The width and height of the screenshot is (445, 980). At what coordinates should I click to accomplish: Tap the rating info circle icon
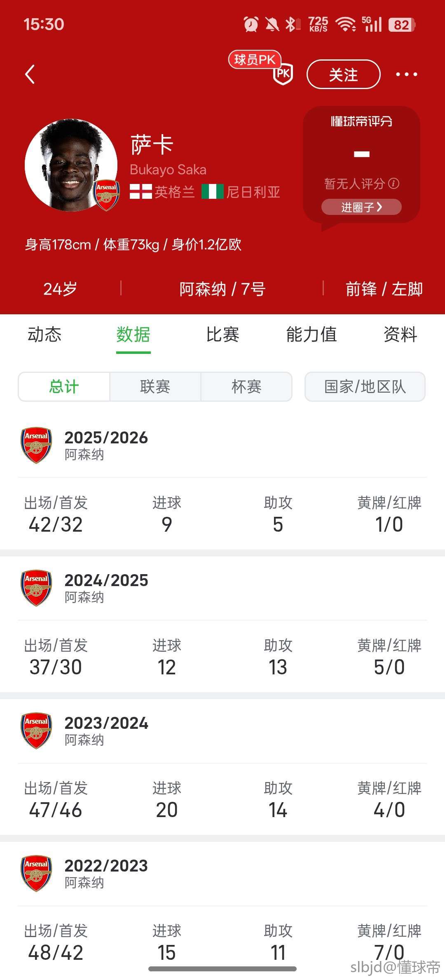394,184
